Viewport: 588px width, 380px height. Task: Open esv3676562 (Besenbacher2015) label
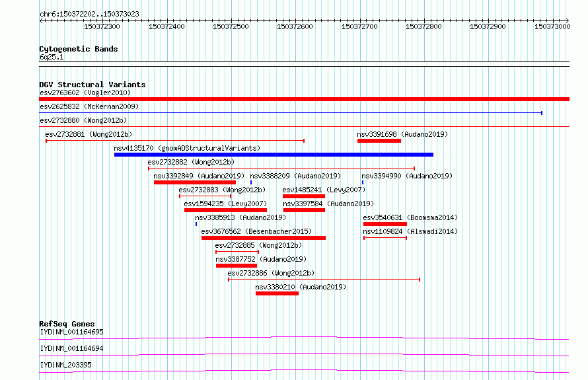point(256,231)
